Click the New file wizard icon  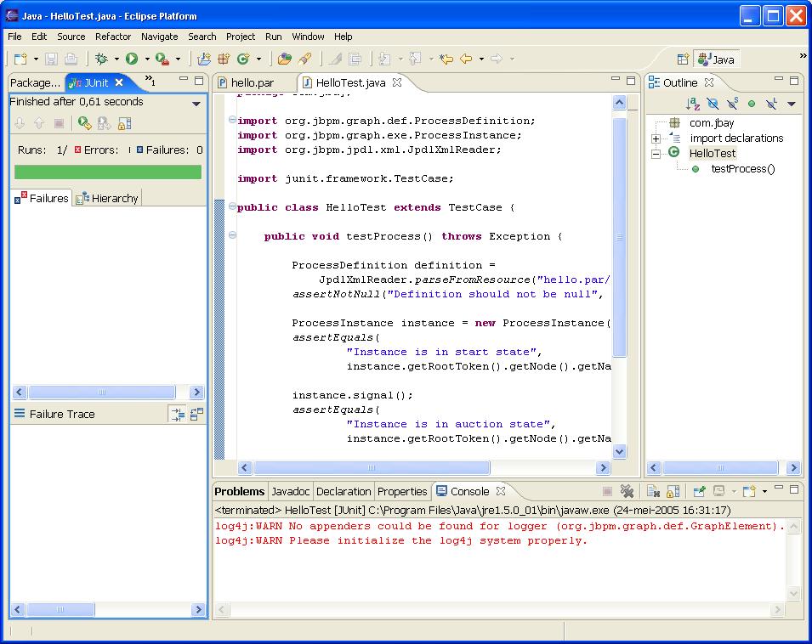pos(20,59)
